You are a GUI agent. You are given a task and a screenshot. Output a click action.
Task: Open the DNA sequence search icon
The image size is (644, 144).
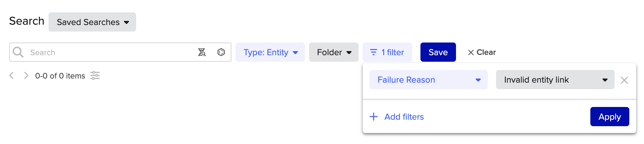click(x=202, y=52)
